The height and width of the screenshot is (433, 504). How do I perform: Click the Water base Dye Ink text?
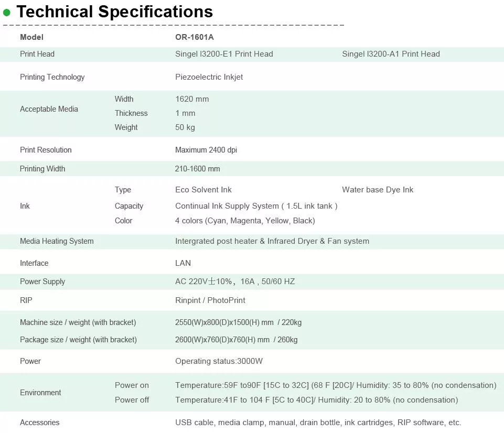tap(378, 190)
